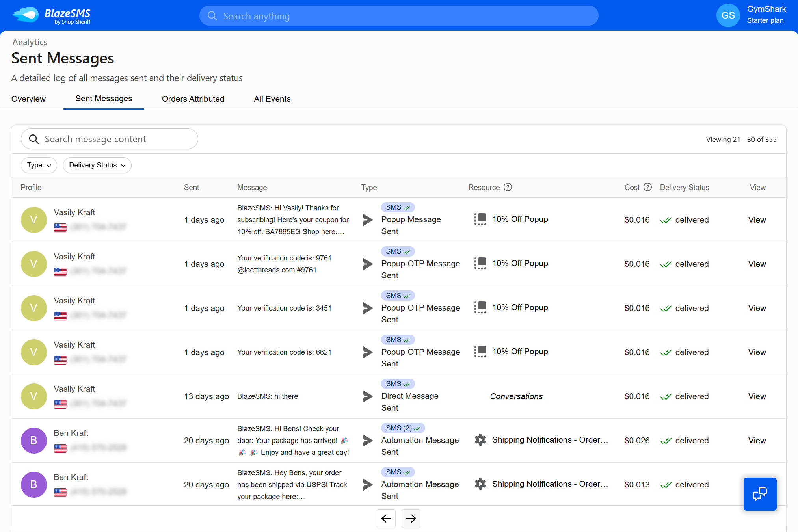Click send arrow icon for Direct Message Sent
The height and width of the screenshot is (532, 798).
[368, 396]
